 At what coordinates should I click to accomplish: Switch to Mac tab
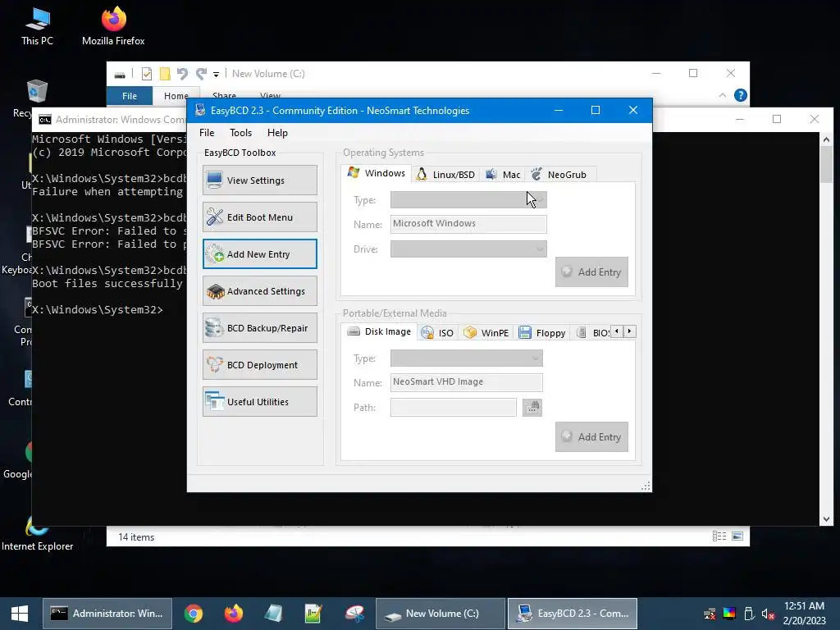tap(503, 175)
